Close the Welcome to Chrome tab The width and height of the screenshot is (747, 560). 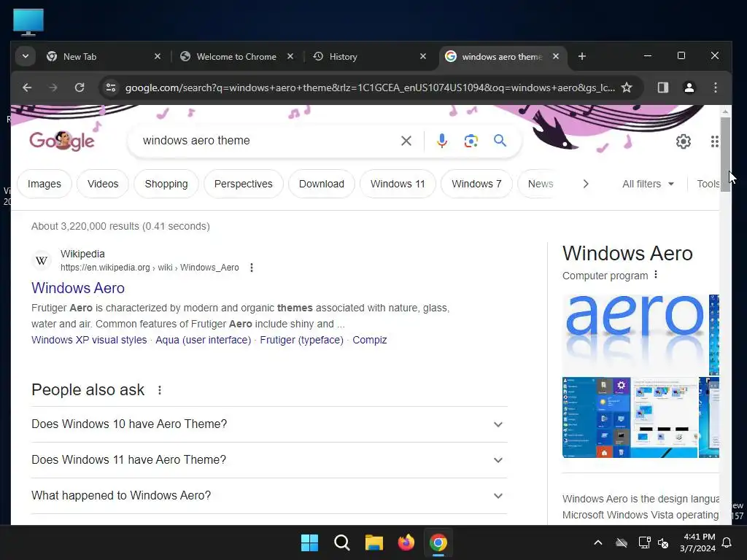pos(290,56)
